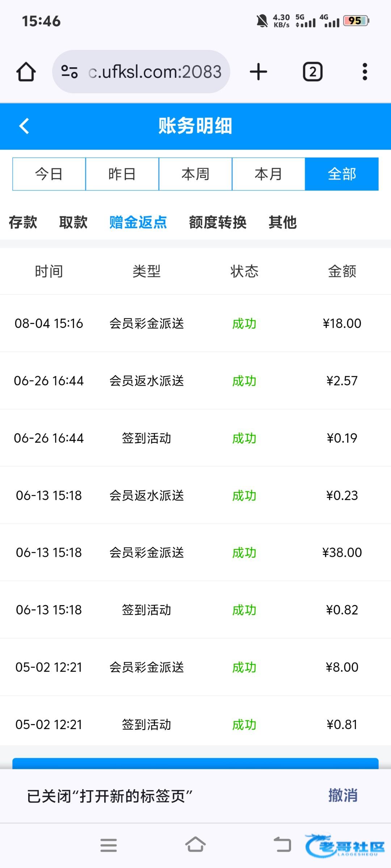Open site settings icon in address bar
The height and width of the screenshot is (868, 391).
pos(69,72)
